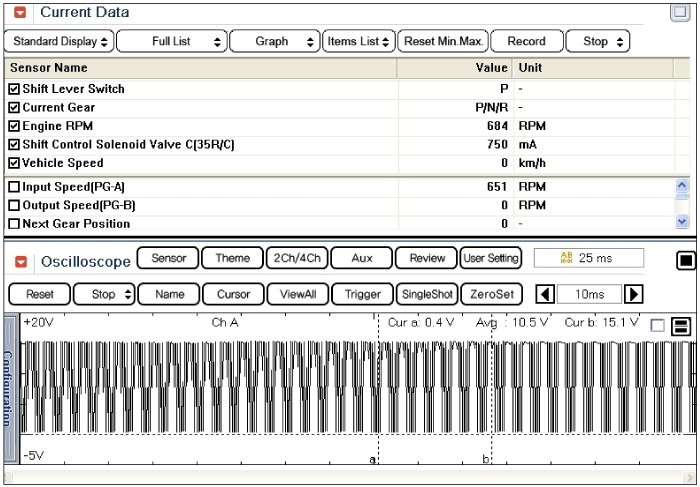This screenshot has height=487, width=700.
Task: Open the oscilloscope Sensor menu
Action: [x=168, y=258]
